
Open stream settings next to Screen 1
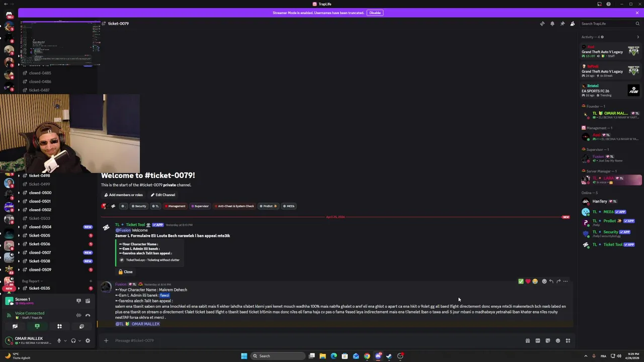point(88,301)
